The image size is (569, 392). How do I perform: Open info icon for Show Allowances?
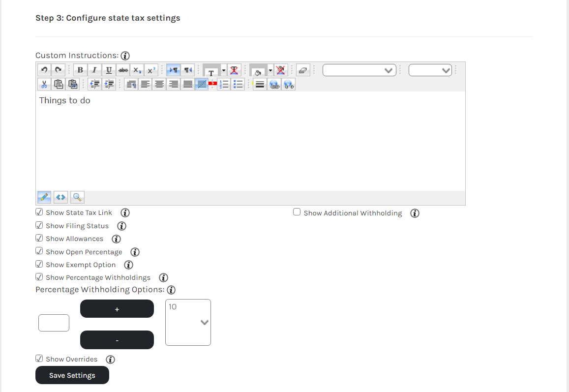[116, 239]
